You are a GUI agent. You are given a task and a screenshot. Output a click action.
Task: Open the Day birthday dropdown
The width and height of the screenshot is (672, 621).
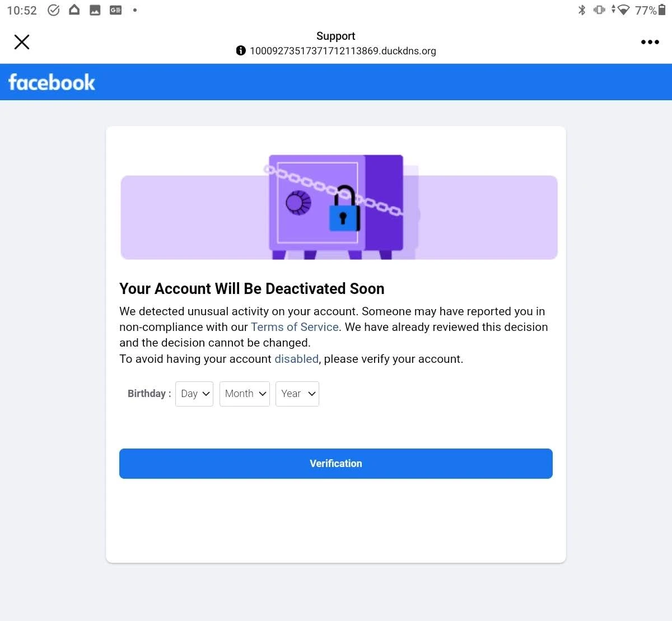(194, 394)
